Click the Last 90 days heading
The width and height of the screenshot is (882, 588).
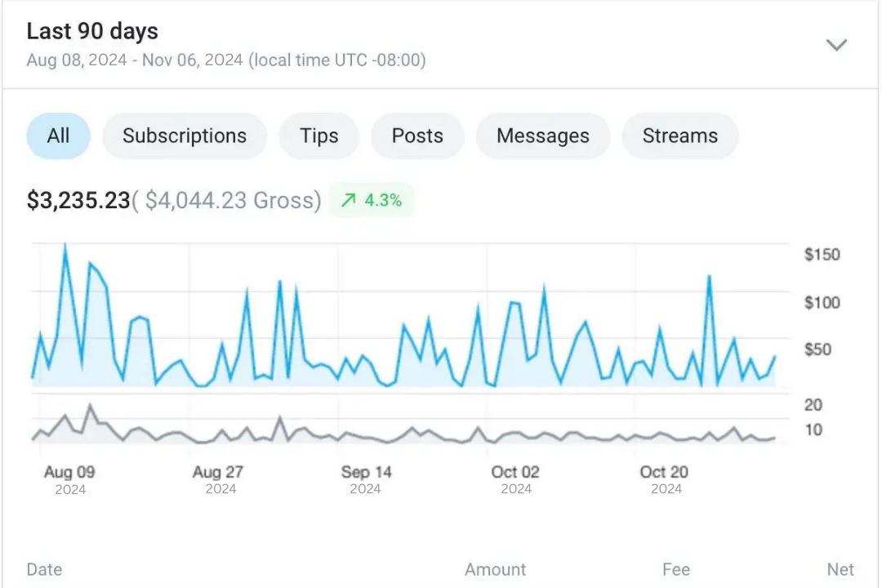[92, 32]
